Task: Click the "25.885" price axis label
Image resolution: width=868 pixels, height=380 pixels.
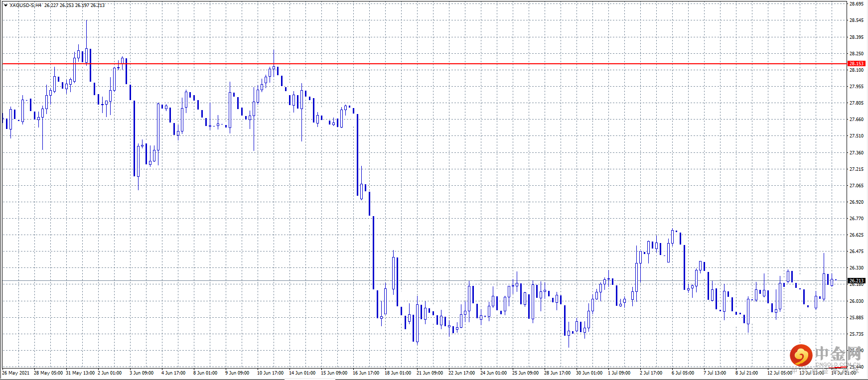Action: click(x=857, y=318)
